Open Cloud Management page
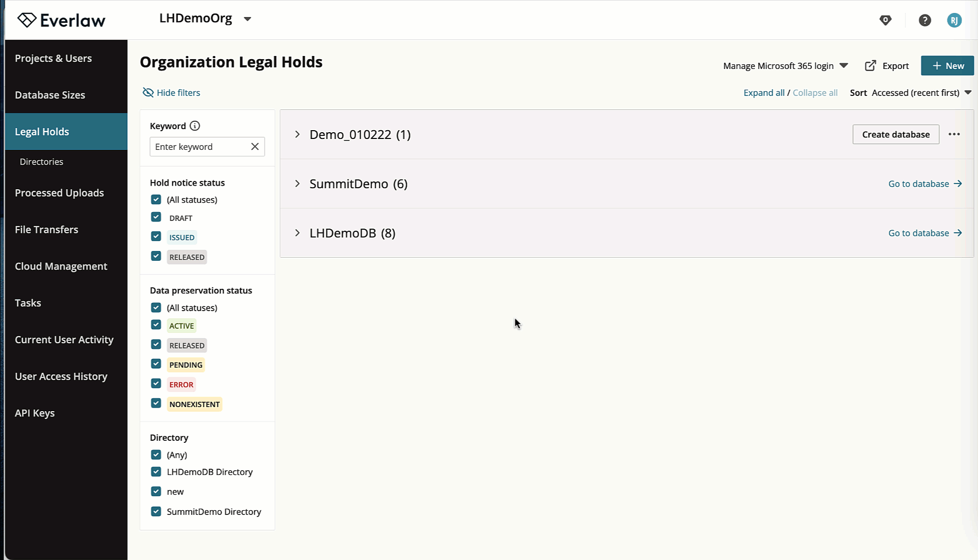The height and width of the screenshot is (560, 978). click(66, 267)
